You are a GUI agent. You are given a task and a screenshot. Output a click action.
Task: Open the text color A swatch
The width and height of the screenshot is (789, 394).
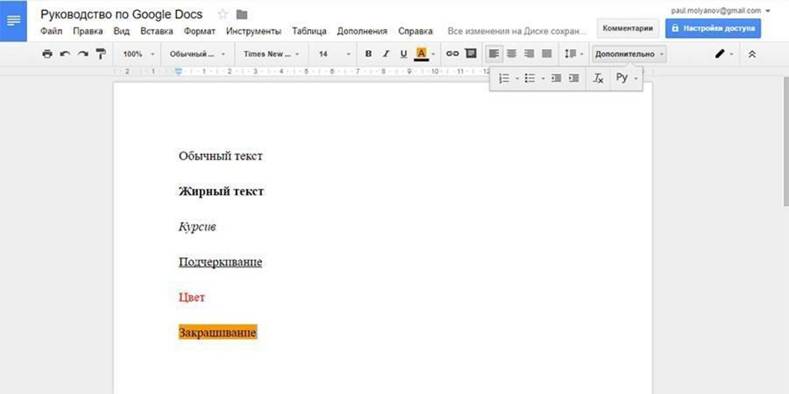point(421,54)
